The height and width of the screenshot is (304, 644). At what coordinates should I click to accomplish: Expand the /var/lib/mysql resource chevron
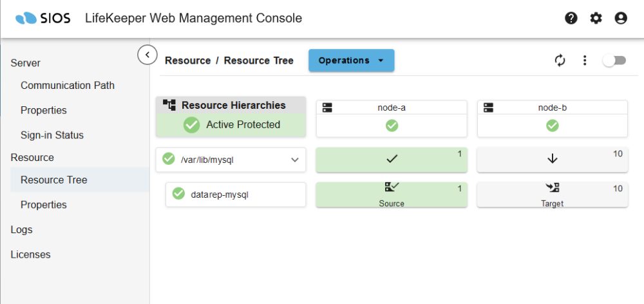pyautogui.click(x=296, y=160)
